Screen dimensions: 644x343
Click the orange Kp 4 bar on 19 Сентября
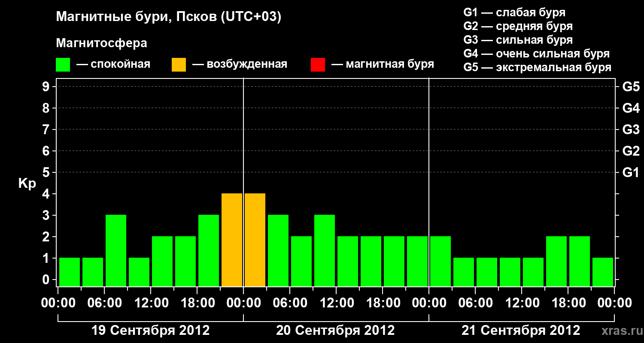(x=232, y=240)
